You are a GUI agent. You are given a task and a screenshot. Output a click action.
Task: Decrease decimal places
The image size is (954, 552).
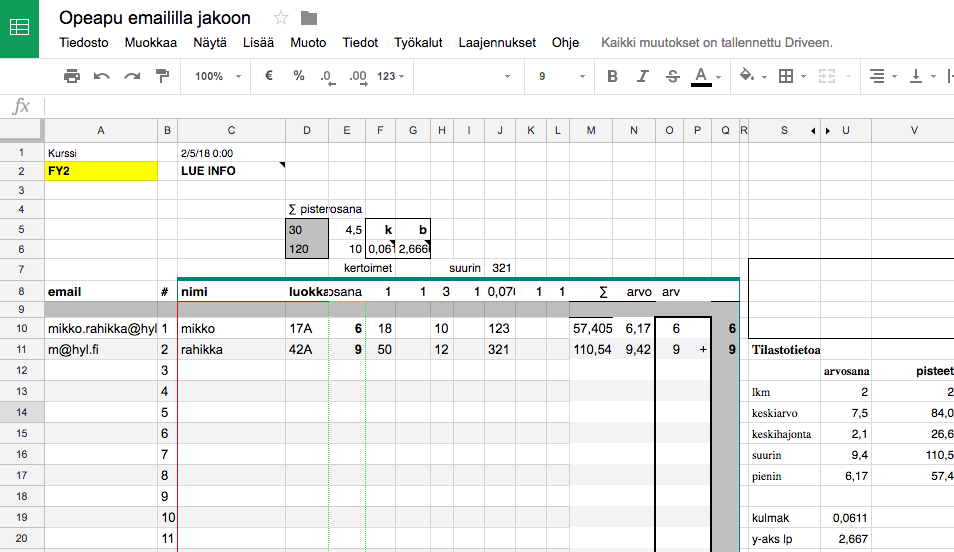click(327, 77)
